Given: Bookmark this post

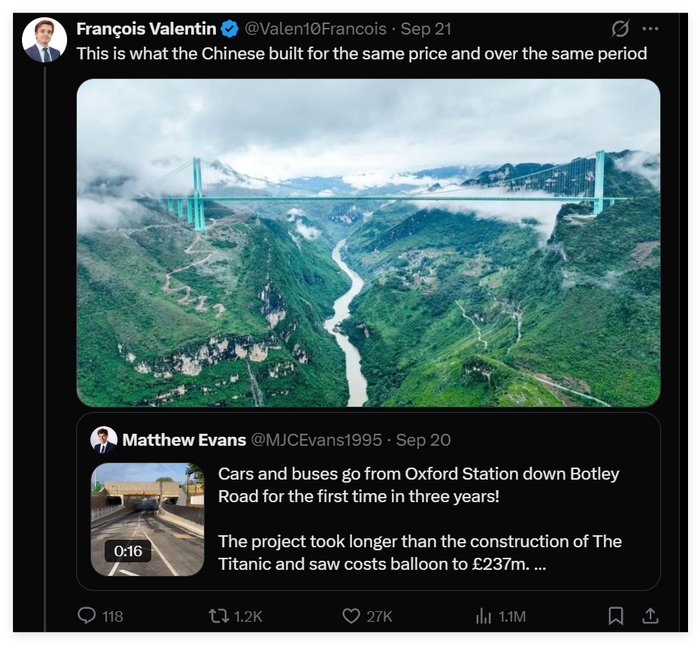Looking at the screenshot, I should (616, 616).
